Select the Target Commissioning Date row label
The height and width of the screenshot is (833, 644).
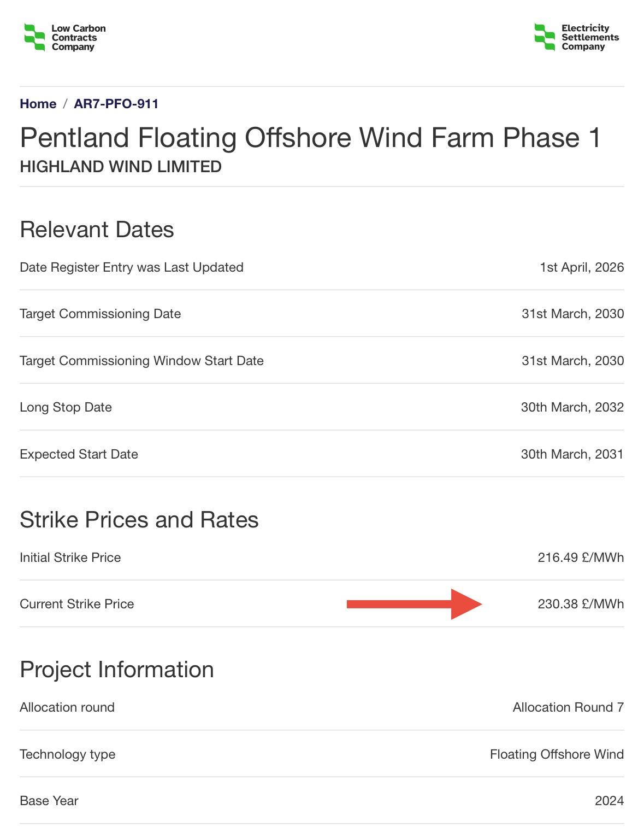100,314
